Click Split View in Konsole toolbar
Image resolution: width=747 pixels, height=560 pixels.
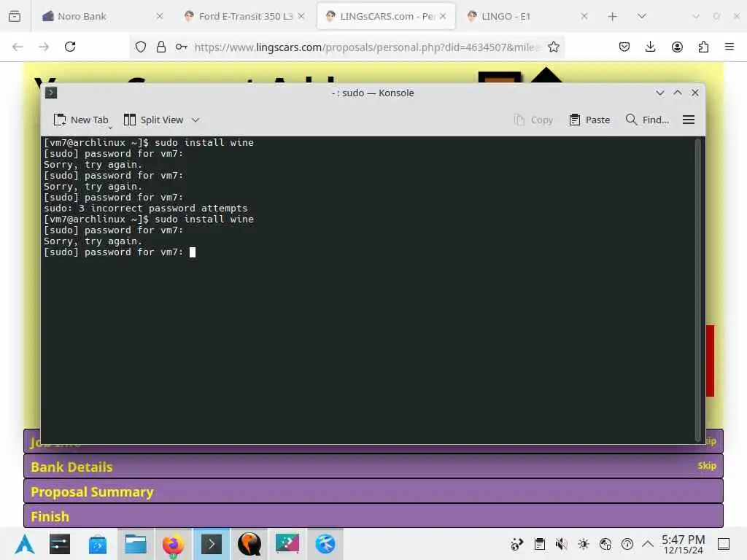click(153, 120)
